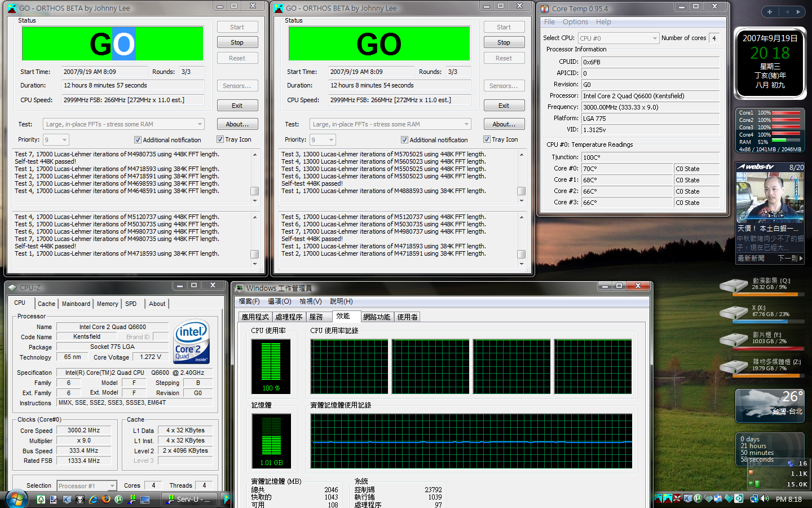Switch to the CPU-Z About tab
Image resolution: width=812 pixels, height=508 pixels.
(157, 304)
